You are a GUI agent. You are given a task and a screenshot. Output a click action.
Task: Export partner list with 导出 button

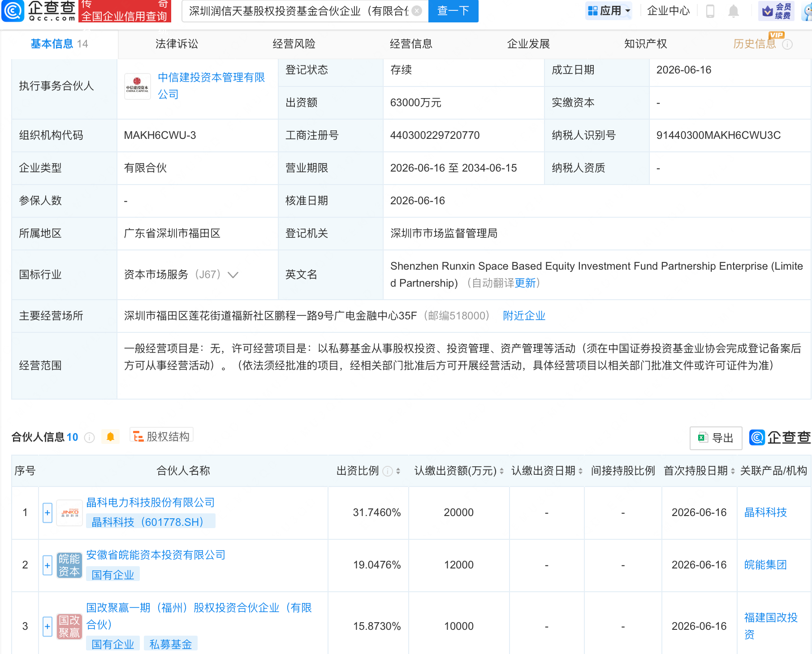(x=716, y=438)
